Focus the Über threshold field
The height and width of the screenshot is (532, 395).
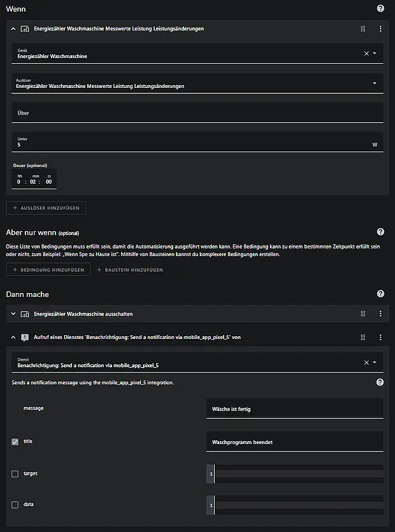[x=197, y=113]
